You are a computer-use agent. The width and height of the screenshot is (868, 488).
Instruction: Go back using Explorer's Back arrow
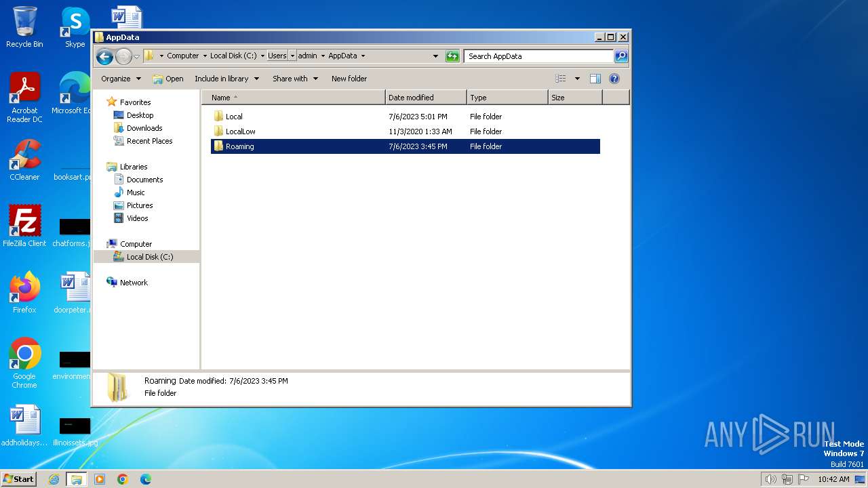click(x=104, y=56)
